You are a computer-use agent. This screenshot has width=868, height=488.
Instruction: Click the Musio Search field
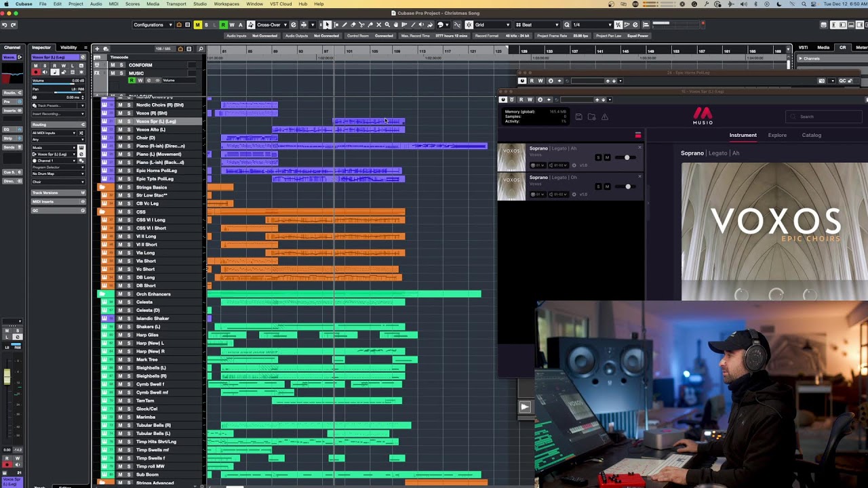point(824,117)
